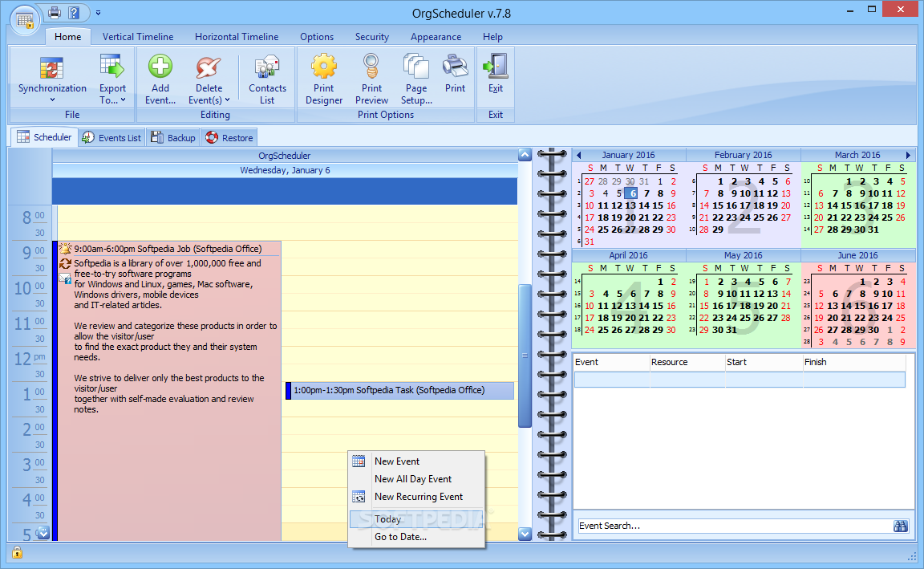Choose New Event from context menu
924x569 pixels.
(x=416, y=461)
